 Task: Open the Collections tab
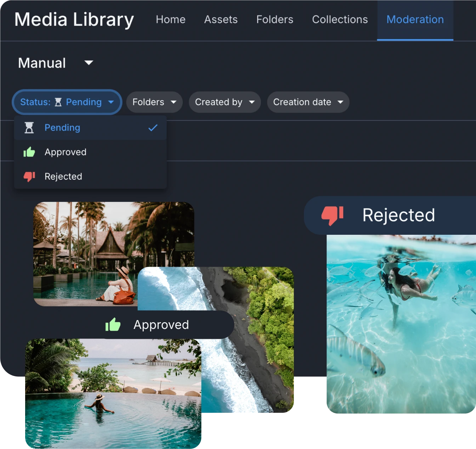tap(340, 19)
